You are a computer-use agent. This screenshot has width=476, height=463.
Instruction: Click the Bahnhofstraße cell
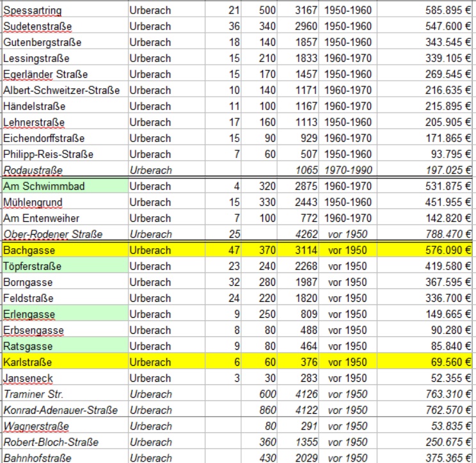click(64, 457)
